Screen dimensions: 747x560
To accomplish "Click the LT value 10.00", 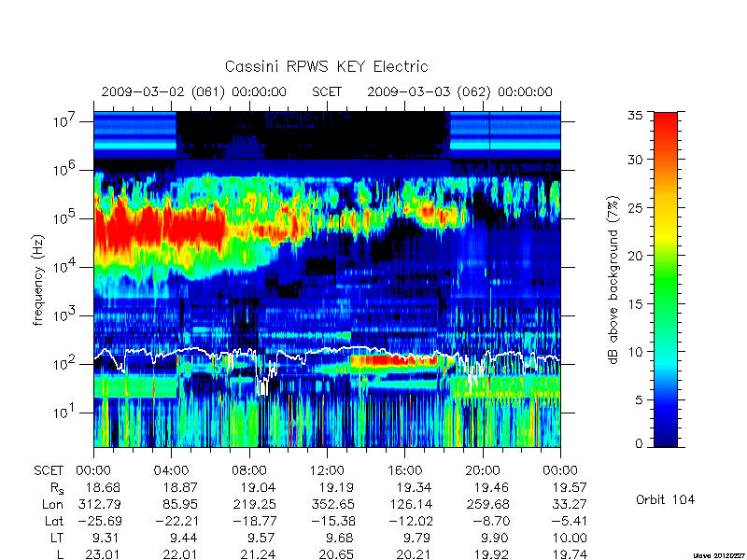I will pyautogui.click(x=569, y=538).
